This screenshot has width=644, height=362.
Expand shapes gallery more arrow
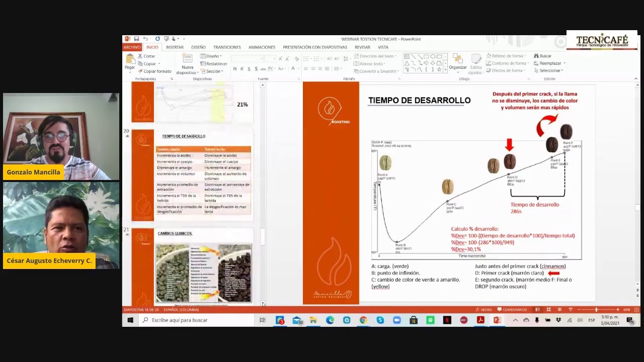pyautogui.click(x=445, y=70)
